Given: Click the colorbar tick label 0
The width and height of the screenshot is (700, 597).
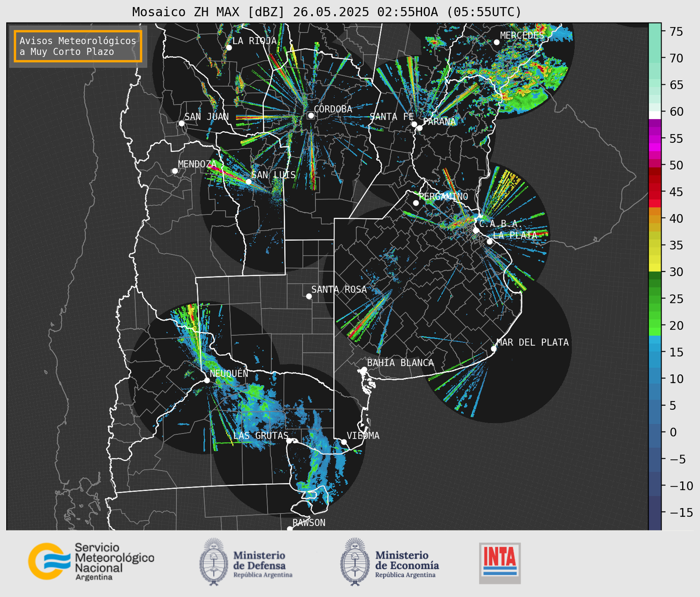Looking at the screenshot, I should click(x=673, y=432).
